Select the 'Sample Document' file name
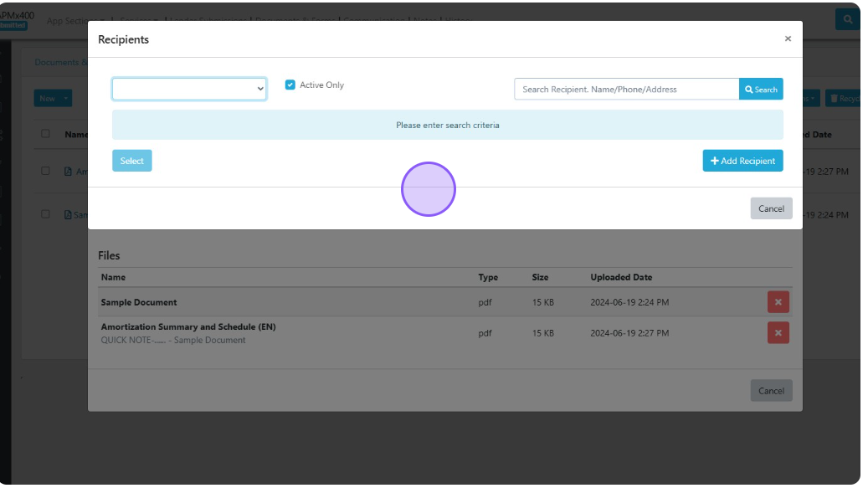Image resolution: width=868 pixels, height=488 pixels. click(x=139, y=303)
